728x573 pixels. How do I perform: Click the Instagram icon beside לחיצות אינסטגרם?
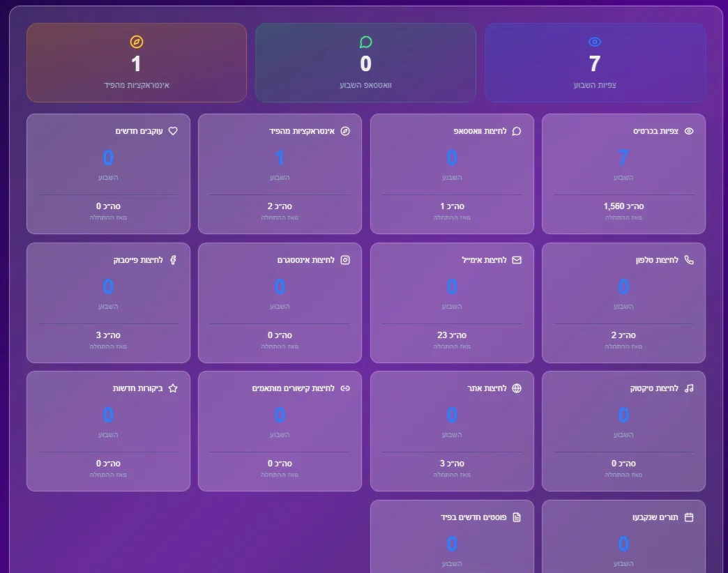345,260
